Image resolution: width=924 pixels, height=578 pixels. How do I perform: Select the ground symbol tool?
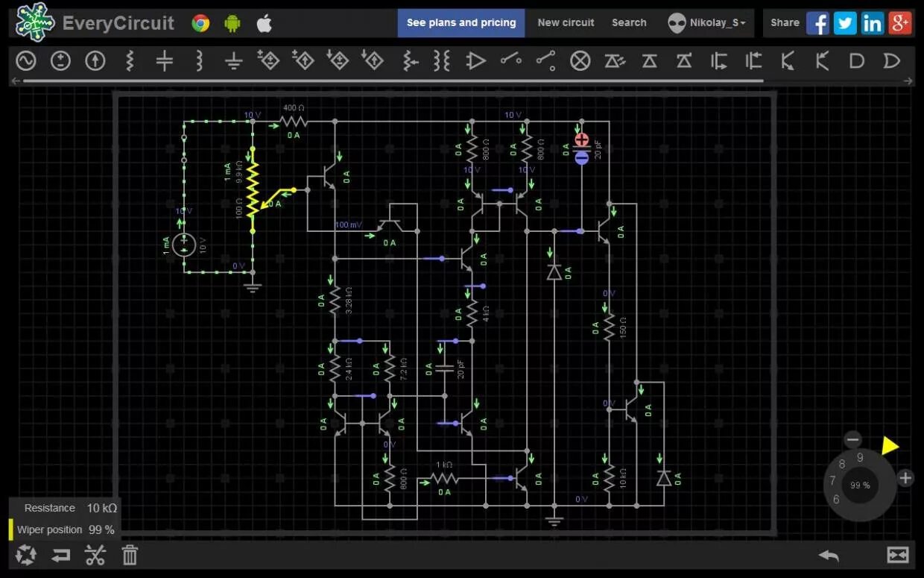coord(233,60)
